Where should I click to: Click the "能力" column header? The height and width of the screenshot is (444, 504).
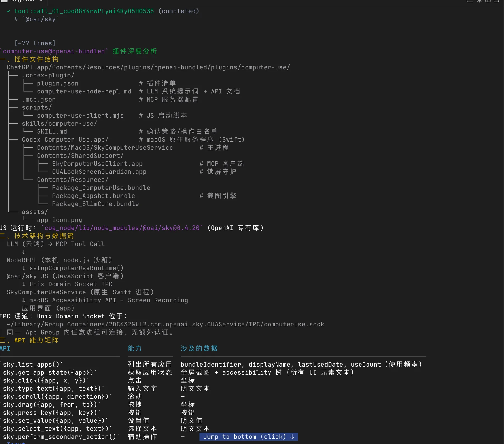(135, 348)
